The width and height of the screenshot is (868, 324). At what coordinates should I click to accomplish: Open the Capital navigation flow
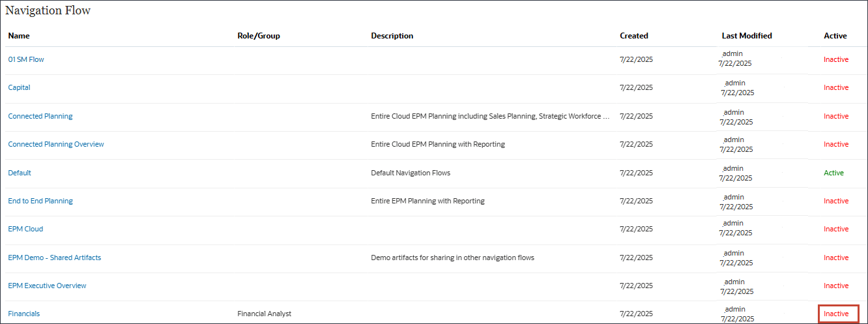(x=19, y=87)
